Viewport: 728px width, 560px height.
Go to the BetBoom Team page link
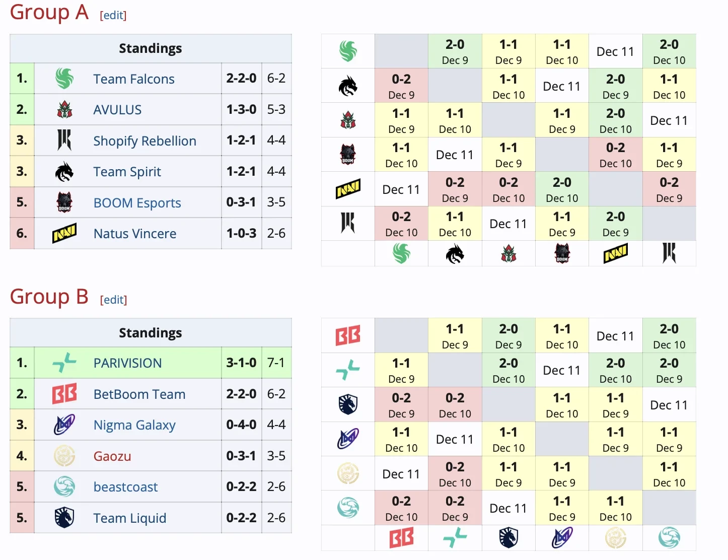(x=139, y=394)
